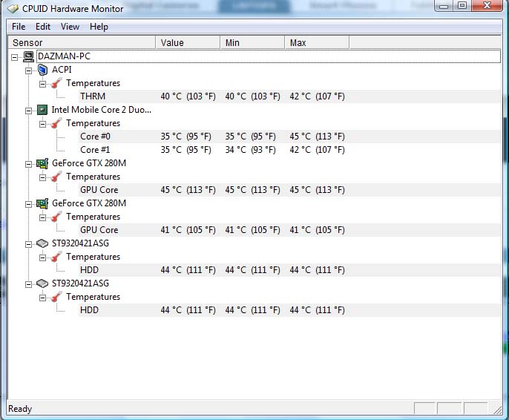Image resolution: width=509 pixels, height=420 pixels.
Task: Click thermometer icon under first GeForce GTX 280M
Action: 56,177
